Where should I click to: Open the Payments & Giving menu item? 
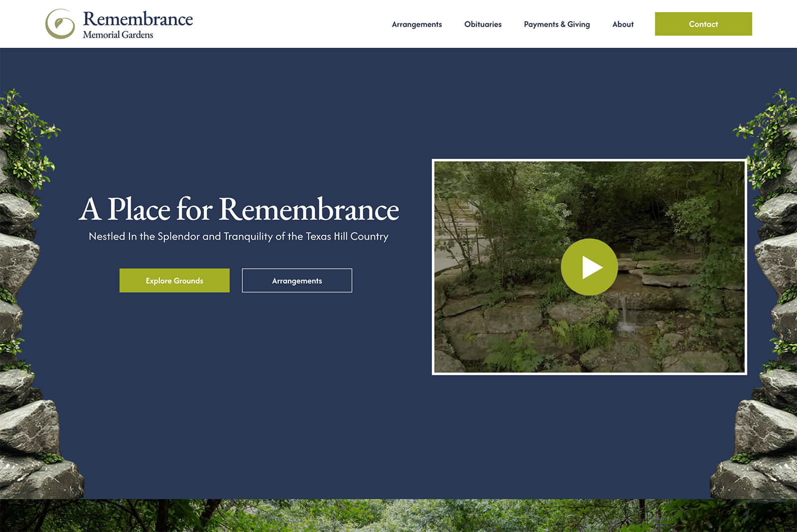click(556, 24)
